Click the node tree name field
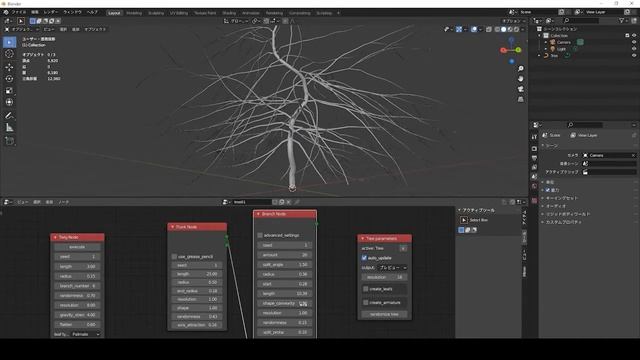The width and height of the screenshot is (640, 360). (x=251, y=202)
